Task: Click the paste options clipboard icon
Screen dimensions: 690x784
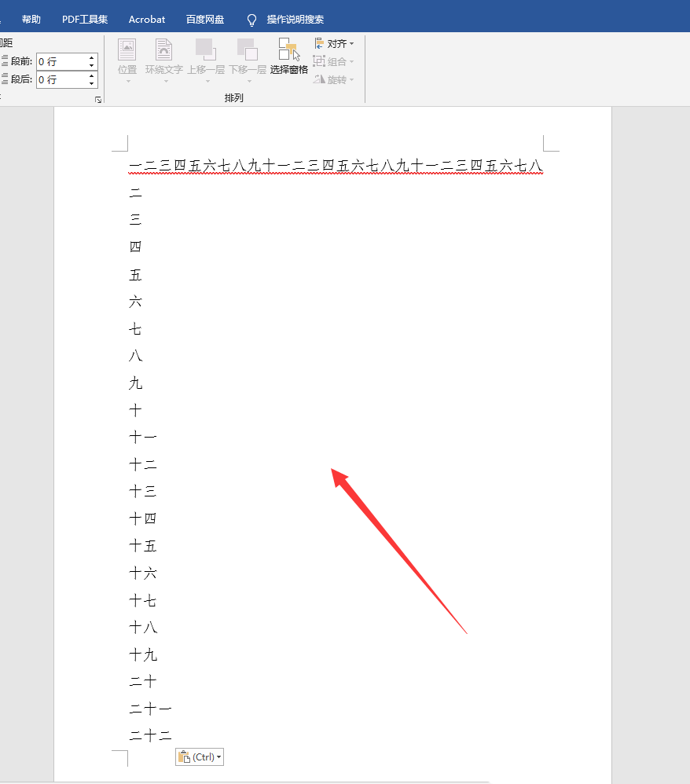Action: click(184, 757)
